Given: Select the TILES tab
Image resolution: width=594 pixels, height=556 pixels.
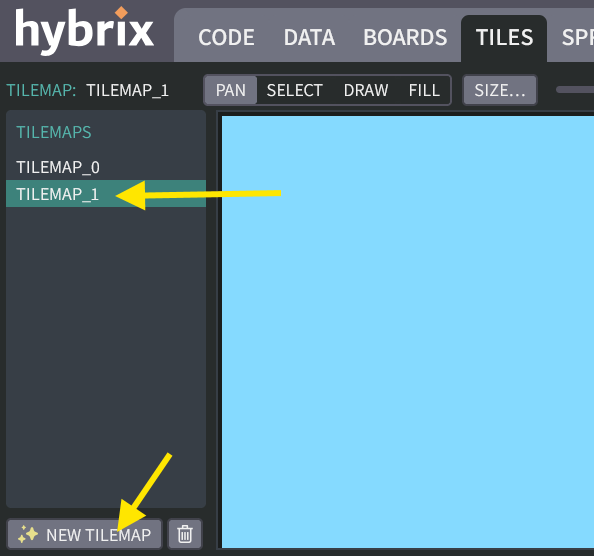Looking at the screenshot, I should 504,37.
